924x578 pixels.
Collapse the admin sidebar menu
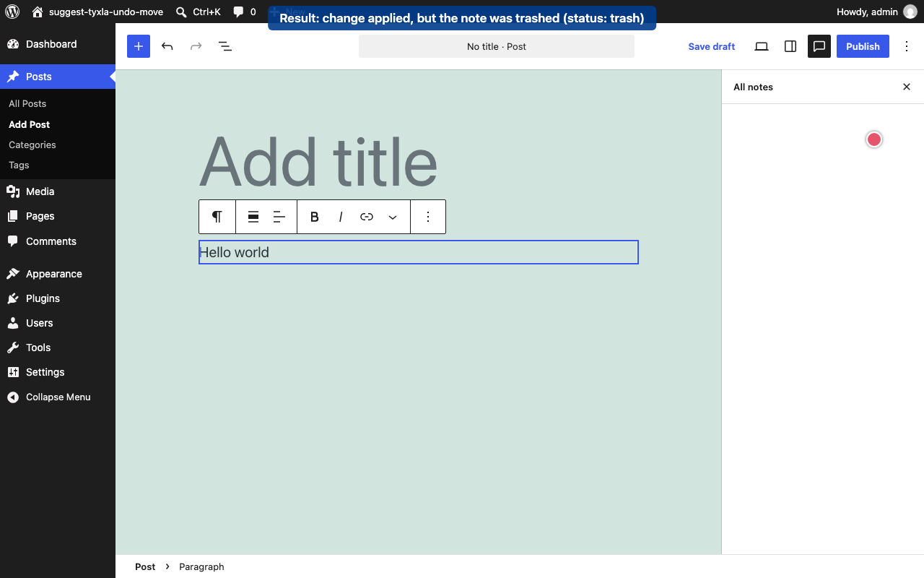click(x=58, y=397)
